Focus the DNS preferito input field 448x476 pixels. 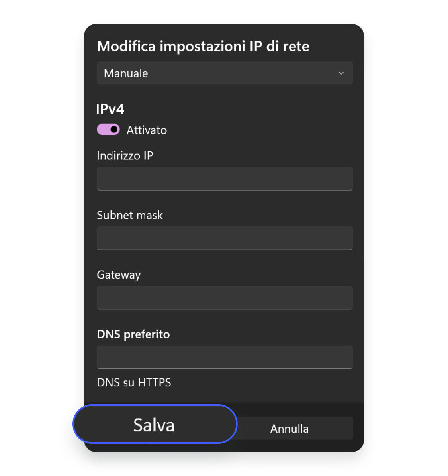coord(225,357)
